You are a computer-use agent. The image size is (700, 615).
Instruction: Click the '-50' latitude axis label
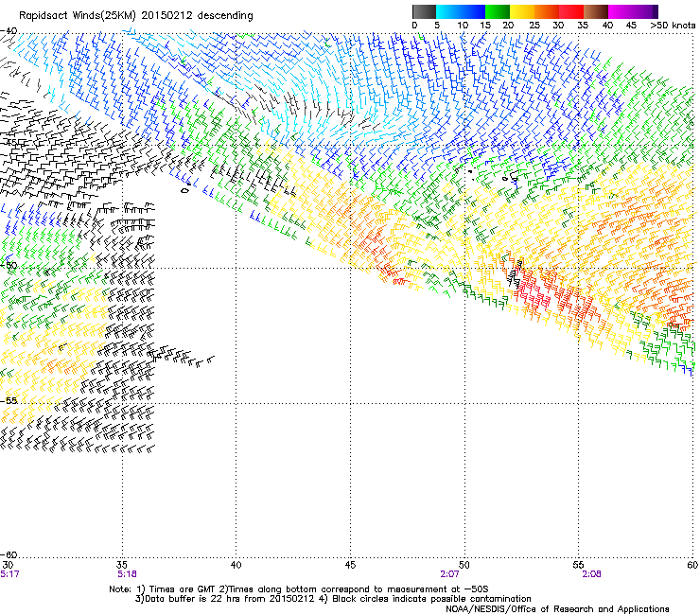(x=9, y=266)
